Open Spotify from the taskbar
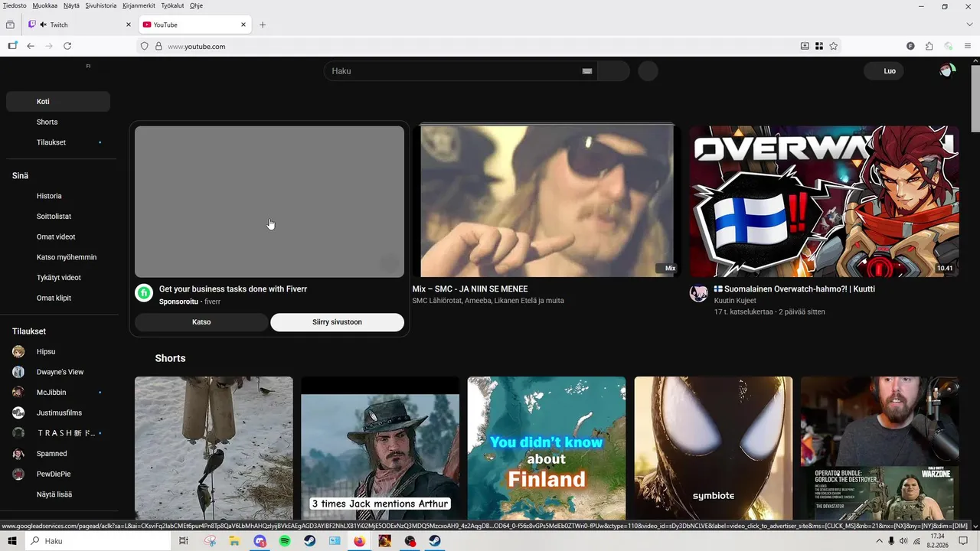This screenshot has height=551, width=980. [x=285, y=541]
